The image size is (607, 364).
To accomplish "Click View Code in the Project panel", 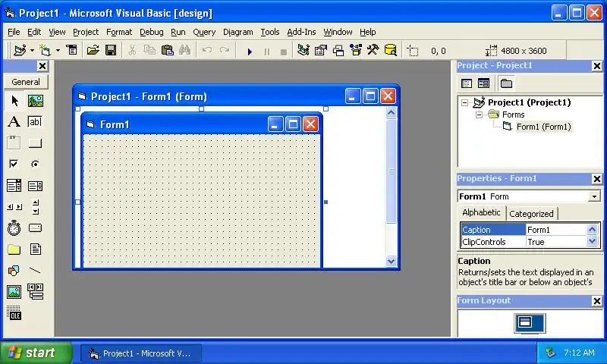I will point(467,83).
